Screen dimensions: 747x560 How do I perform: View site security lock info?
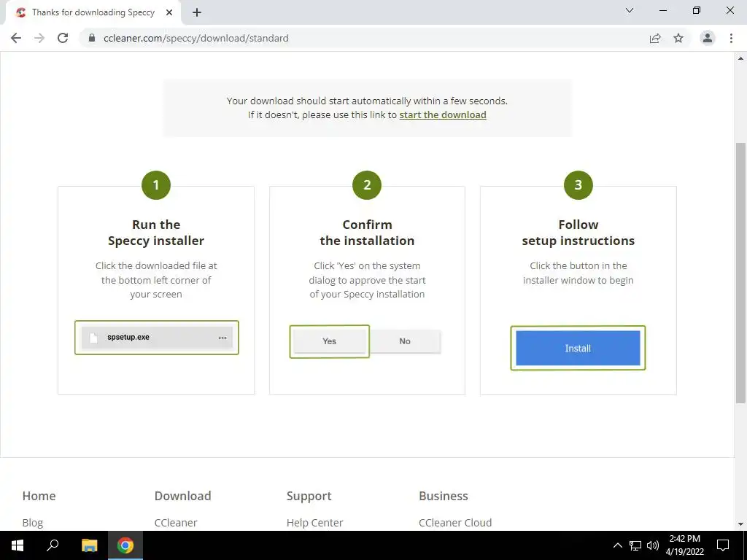(92, 38)
